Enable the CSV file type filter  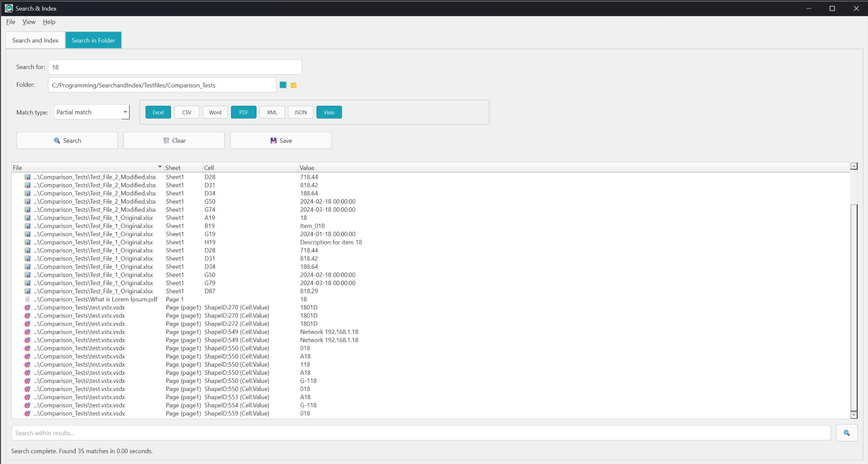coord(186,112)
